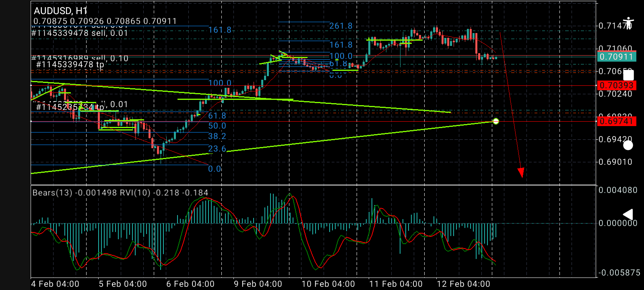Click the AUDUSD, H1 chart title

60,11
